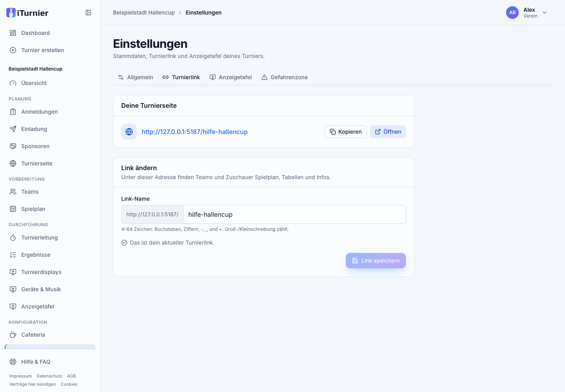Open Spielplan calendar icon
The image size is (565, 392).
[13, 209]
